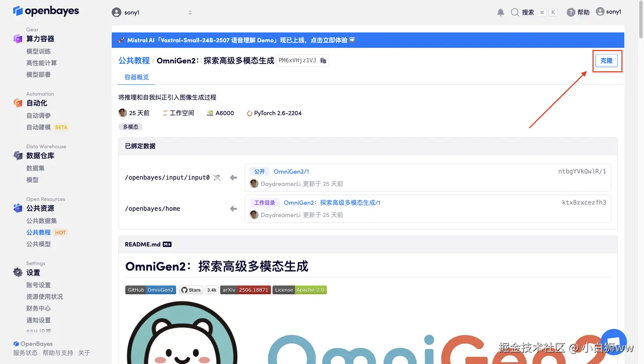Viewport: 644px width, 364px height.
Task: Click the unbind icon next to /openbayes/input/input0
Action: point(217,178)
